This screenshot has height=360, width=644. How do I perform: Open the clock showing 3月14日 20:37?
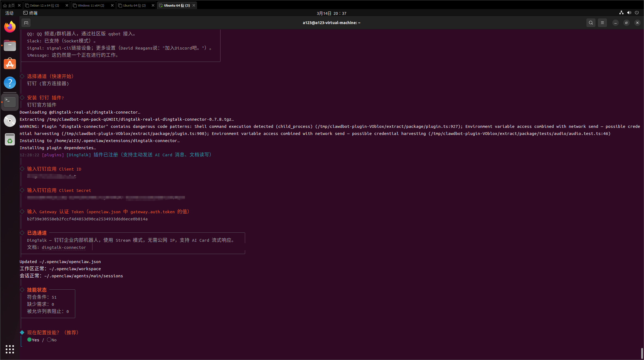[331, 13]
